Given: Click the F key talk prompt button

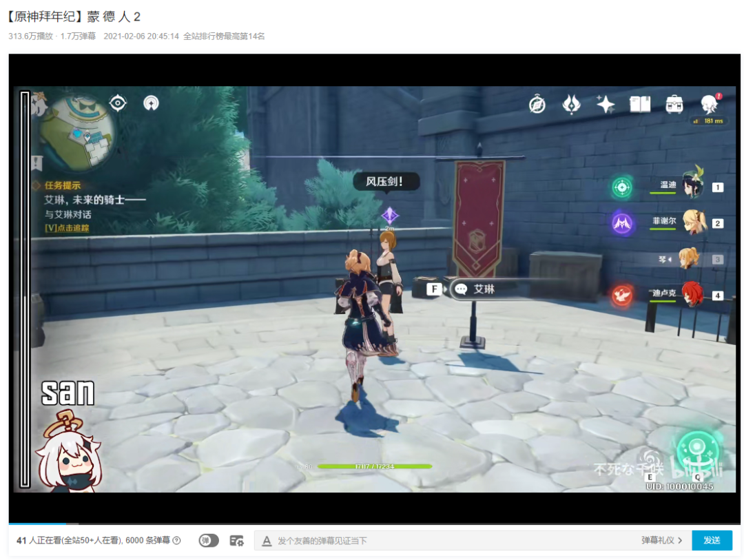Looking at the screenshot, I should [434, 289].
